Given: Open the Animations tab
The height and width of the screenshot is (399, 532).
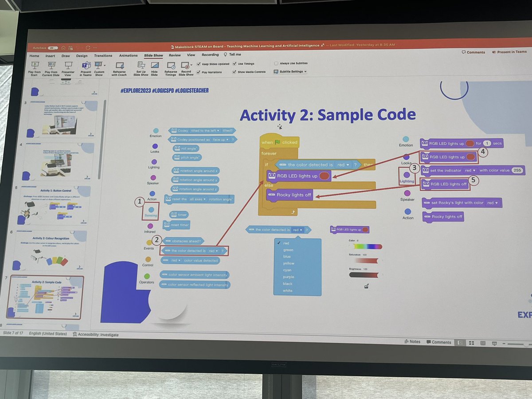Looking at the screenshot, I should (x=129, y=55).
